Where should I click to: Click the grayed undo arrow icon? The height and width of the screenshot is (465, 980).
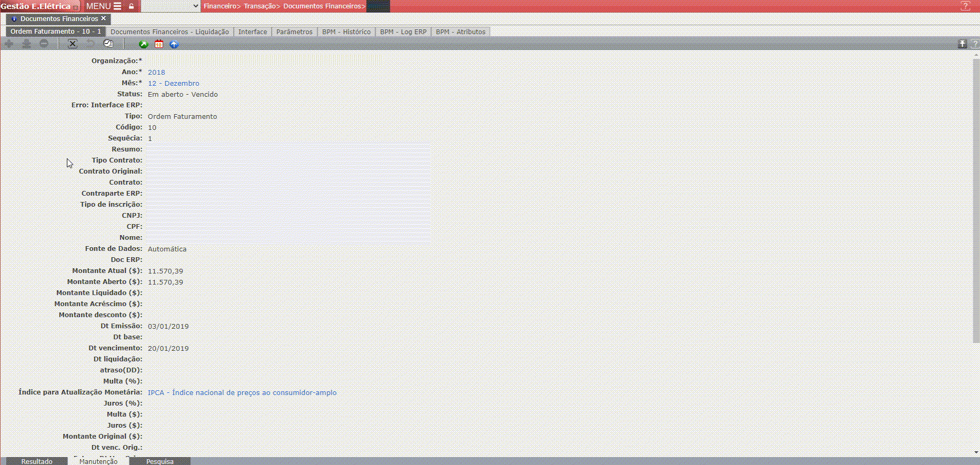pyautogui.click(x=91, y=44)
